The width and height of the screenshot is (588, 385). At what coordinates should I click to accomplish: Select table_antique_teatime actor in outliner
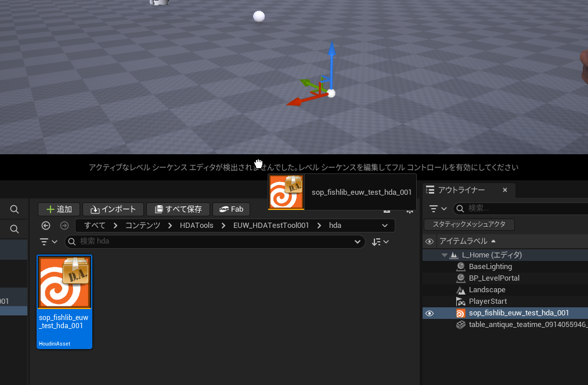pyautogui.click(x=528, y=325)
